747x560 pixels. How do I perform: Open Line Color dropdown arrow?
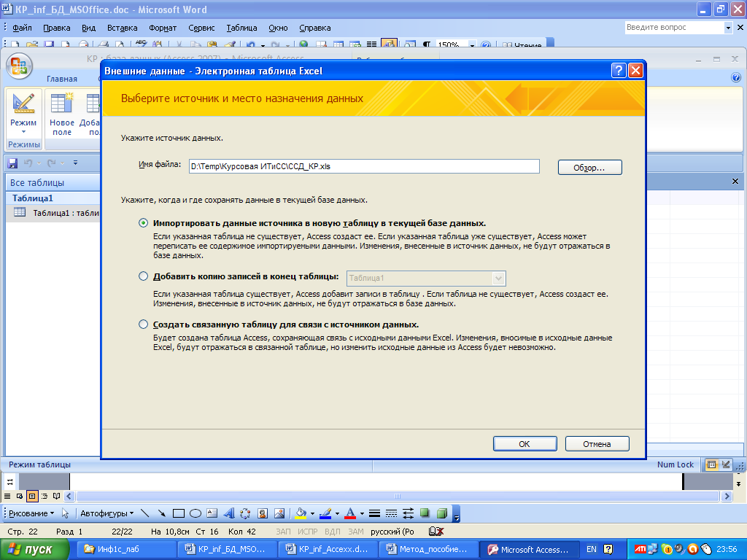pyautogui.click(x=337, y=514)
